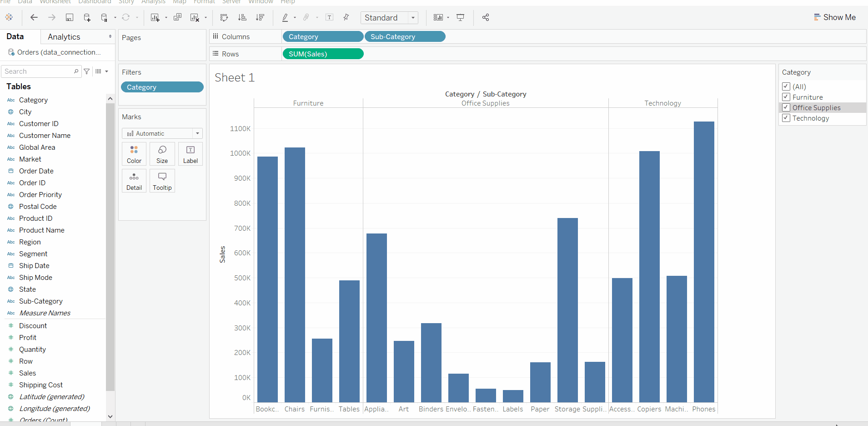Select the Tooltip shelf in Marks card
Screen dimensions: 868x426
tap(162, 181)
